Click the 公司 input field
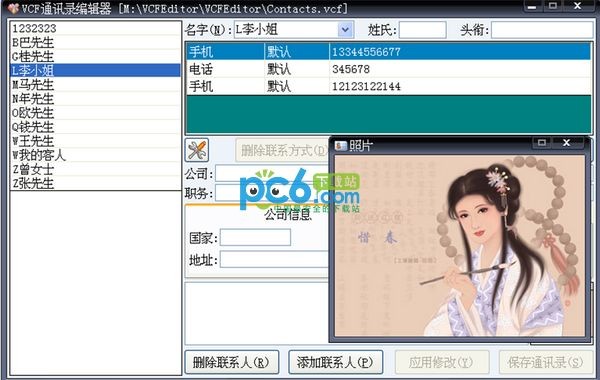The width and height of the screenshot is (600, 380). 272,173
